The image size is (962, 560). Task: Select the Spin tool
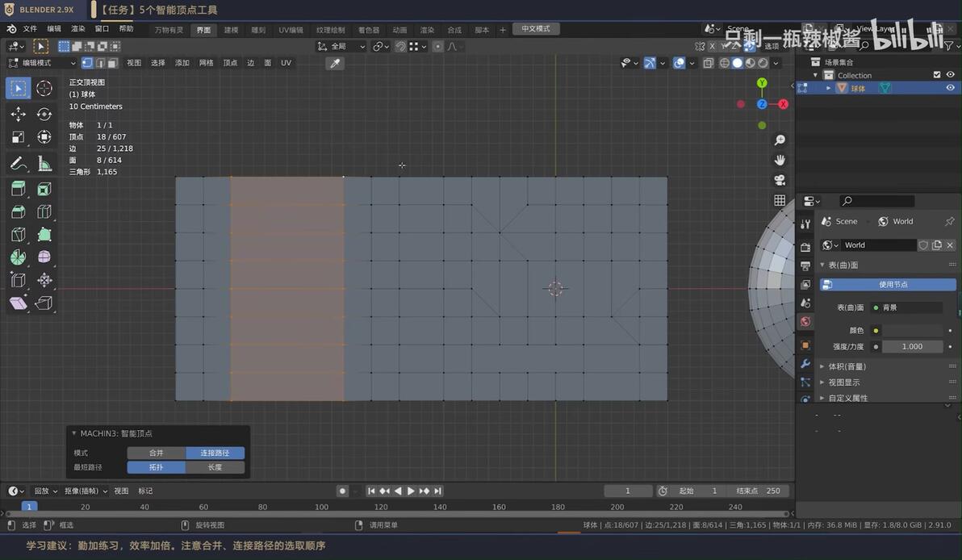click(18, 257)
